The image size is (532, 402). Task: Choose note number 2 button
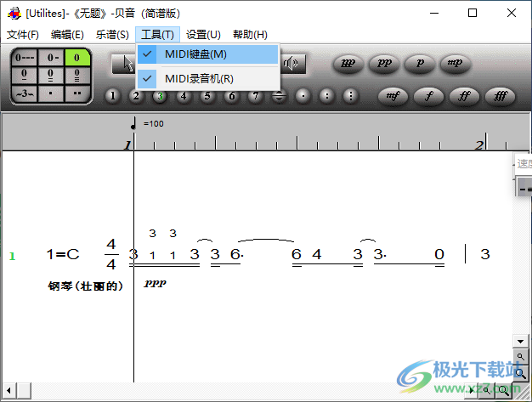136,96
